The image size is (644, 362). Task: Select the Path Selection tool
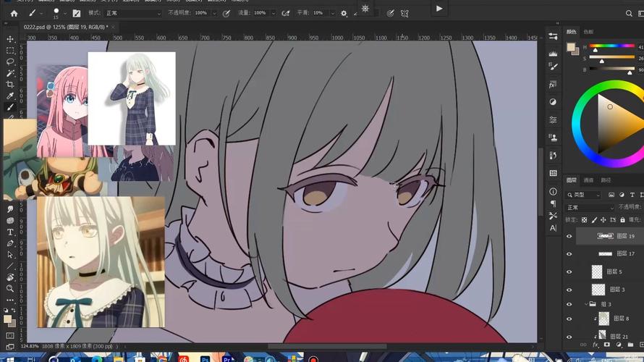pos(10,255)
